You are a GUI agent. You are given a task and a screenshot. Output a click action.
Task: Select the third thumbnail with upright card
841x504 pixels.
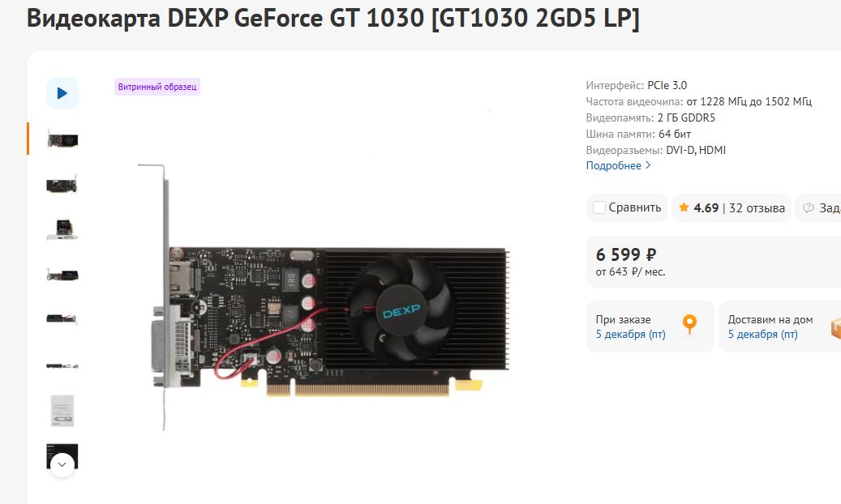tap(62, 229)
